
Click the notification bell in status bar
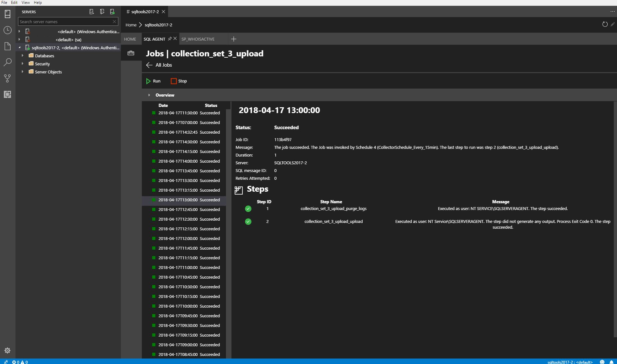[611, 362]
